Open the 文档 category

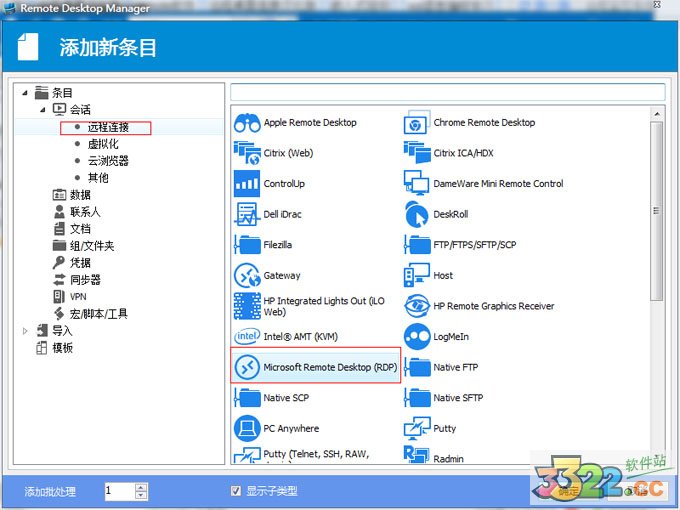point(80,229)
